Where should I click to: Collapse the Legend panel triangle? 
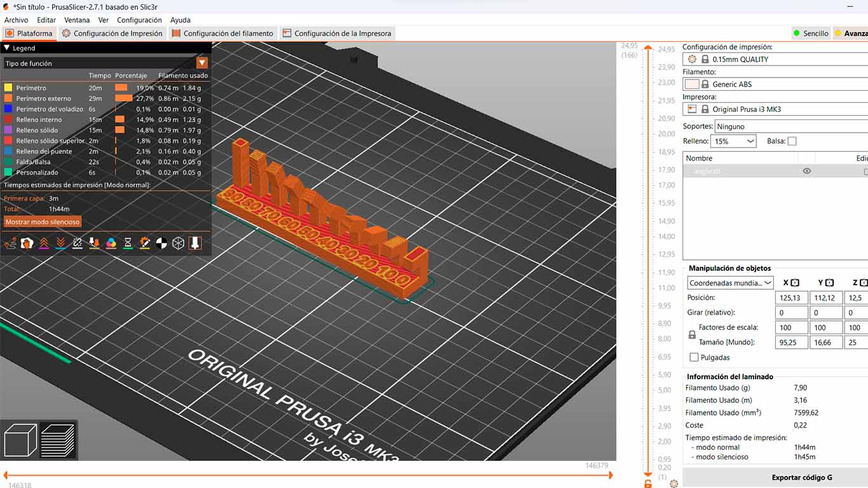[7, 48]
